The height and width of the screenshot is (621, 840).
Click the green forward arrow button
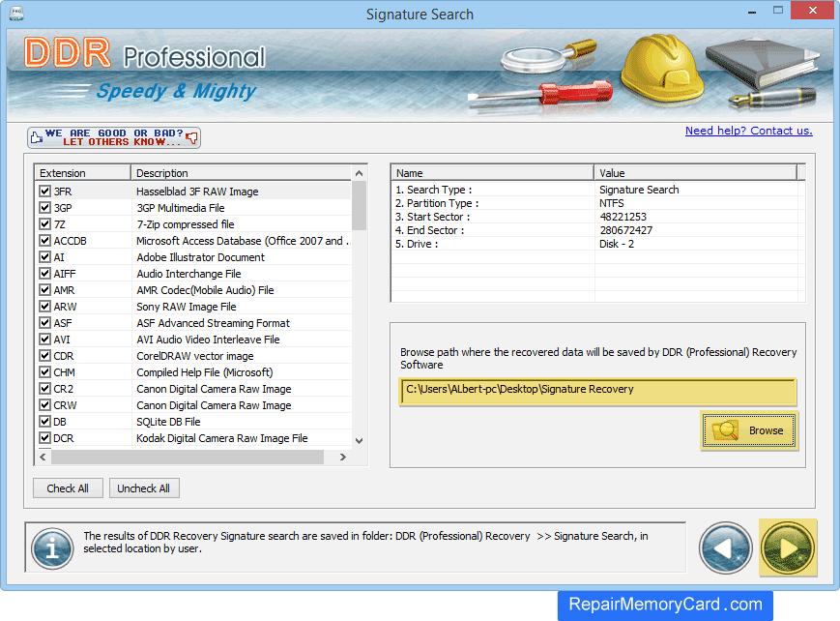788,548
